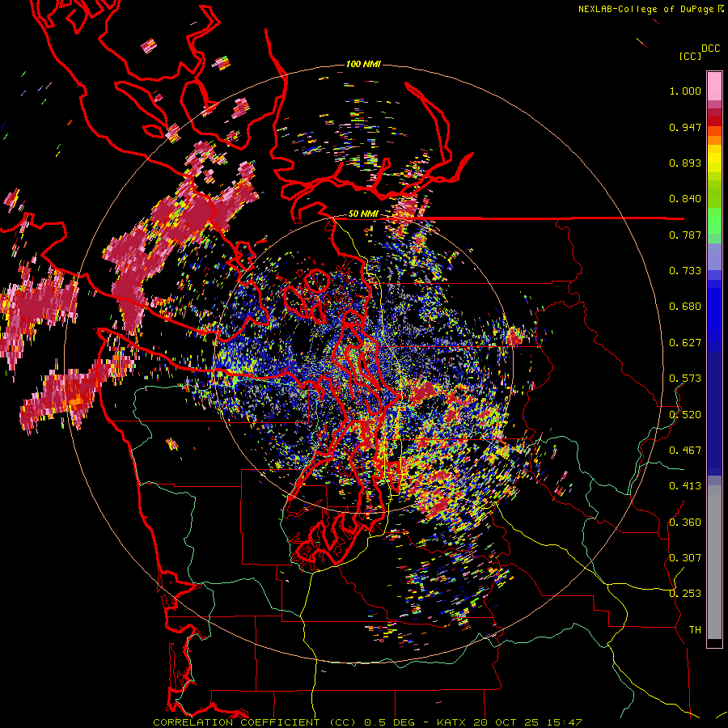The width and height of the screenshot is (728, 728).
Task: Click the 50 NMI range ring label
Action: click(363, 214)
